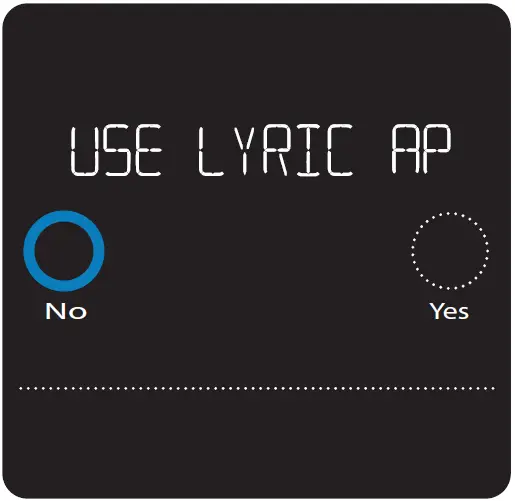Image resolution: width=515 pixels, height=501 pixels.
Task: Click the letter 'N' of the No label
Action: point(54,311)
